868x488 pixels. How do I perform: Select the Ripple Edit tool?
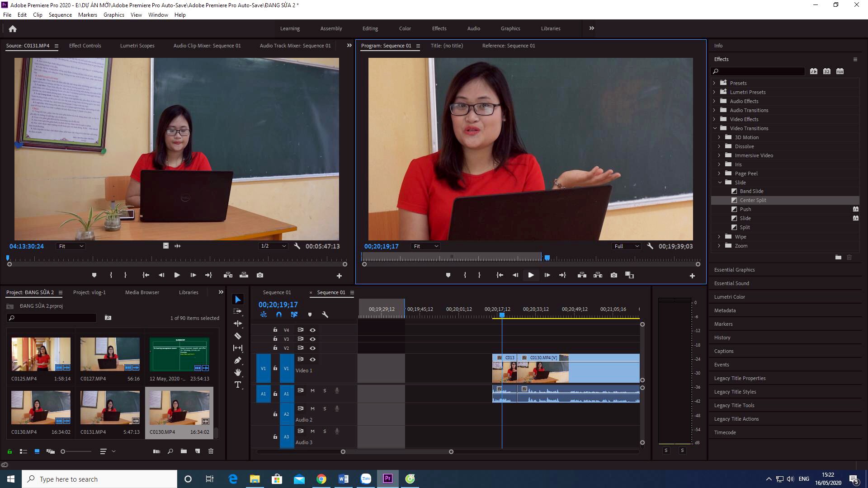pos(238,324)
